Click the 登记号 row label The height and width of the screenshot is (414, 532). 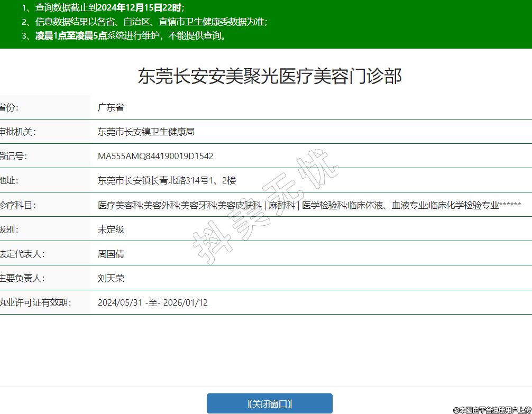tap(13, 157)
